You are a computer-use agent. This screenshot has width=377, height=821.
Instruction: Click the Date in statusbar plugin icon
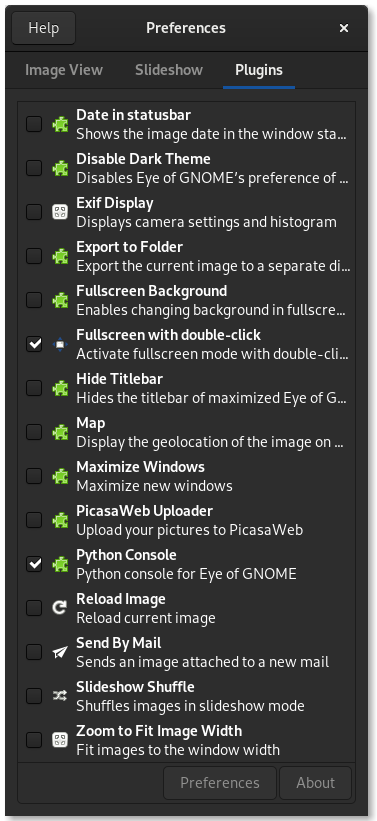click(x=60, y=124)
